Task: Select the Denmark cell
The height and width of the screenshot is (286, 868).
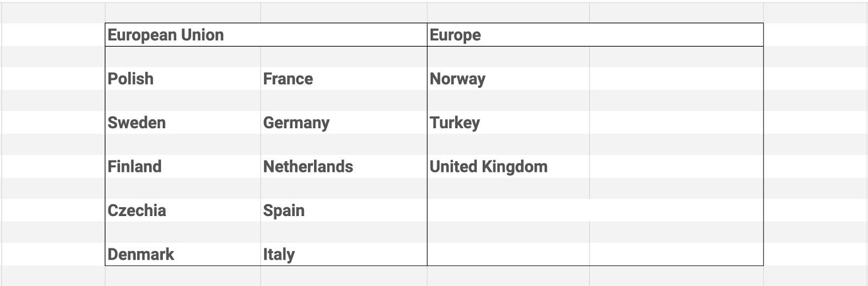Action: tap(183, 254)
